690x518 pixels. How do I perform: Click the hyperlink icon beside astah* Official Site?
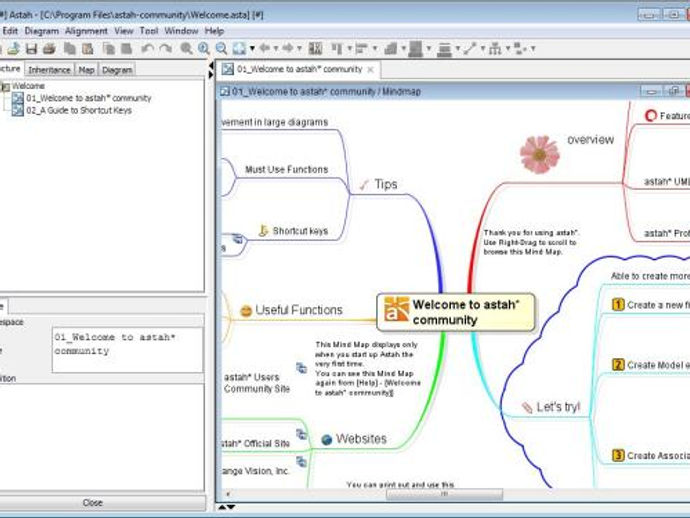(x=301, y=435)
